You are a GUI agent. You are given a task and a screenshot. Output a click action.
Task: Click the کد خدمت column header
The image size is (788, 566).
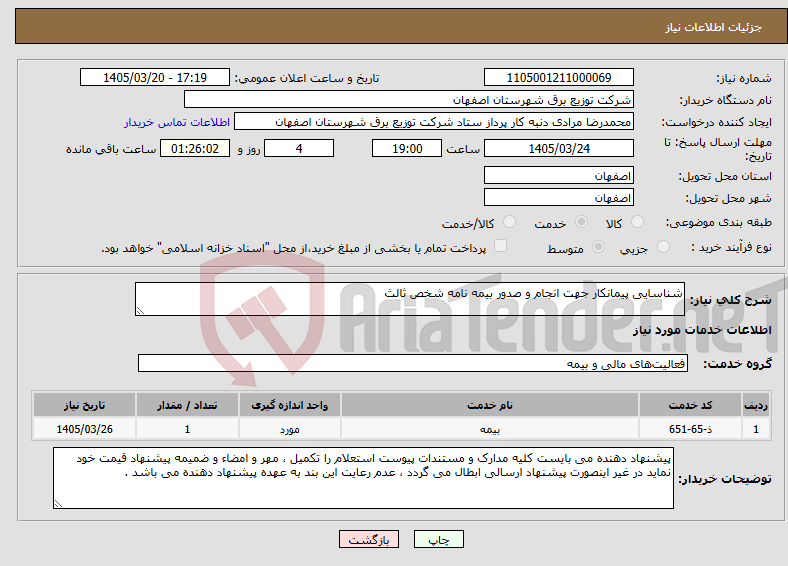(691, 405)
